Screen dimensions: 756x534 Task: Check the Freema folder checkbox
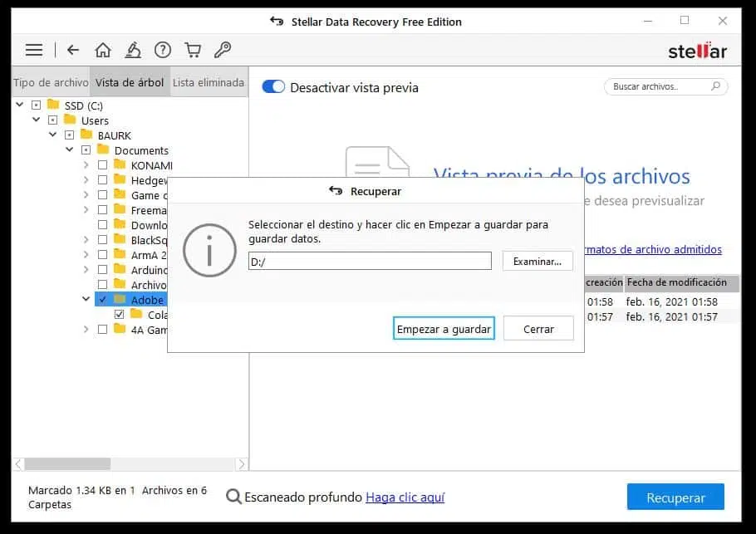click(102, 209)
